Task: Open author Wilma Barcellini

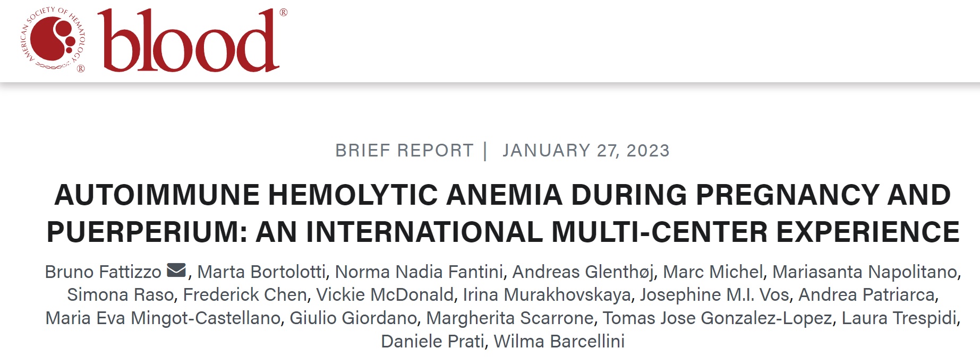Action: point(559,342)
